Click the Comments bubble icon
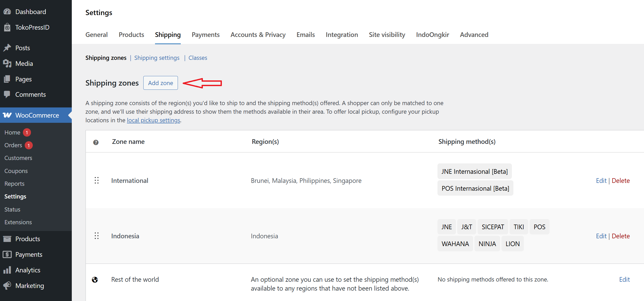Viewport: 644px width, 301px height. click(7, 94)
